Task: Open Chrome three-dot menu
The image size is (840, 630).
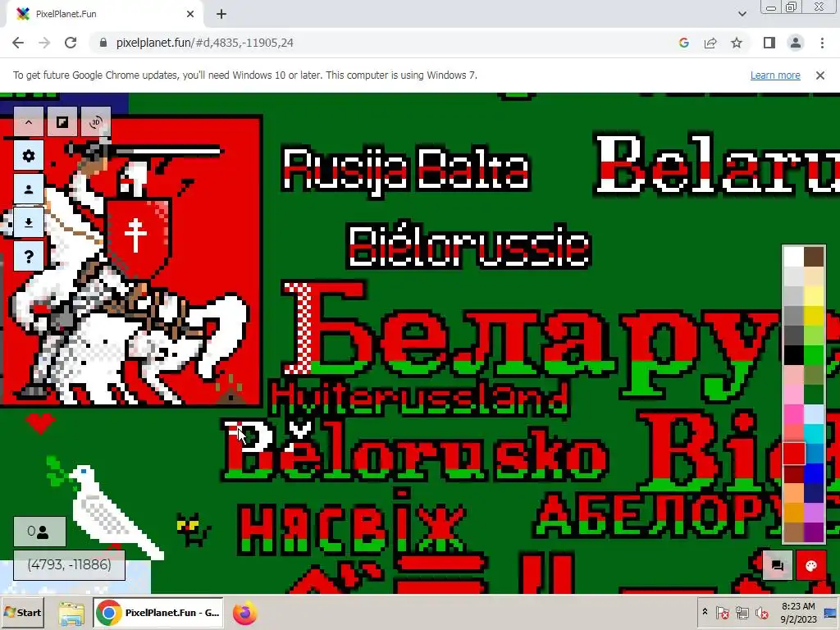Action: click(822, 43)
